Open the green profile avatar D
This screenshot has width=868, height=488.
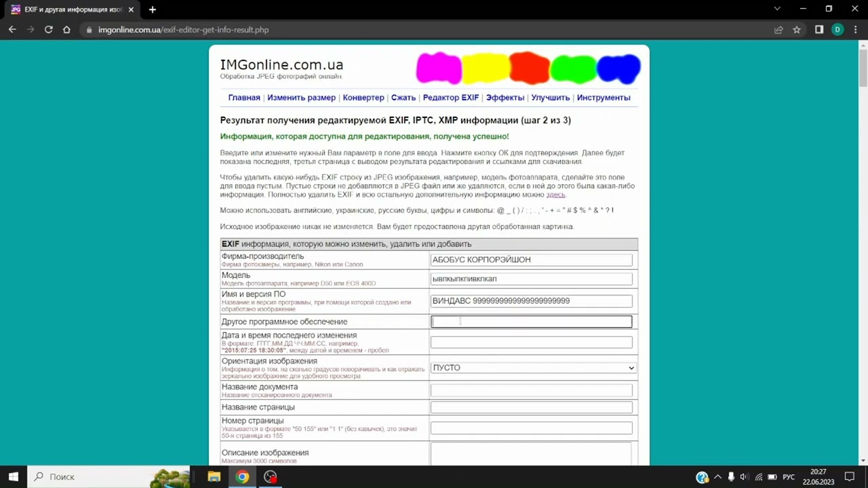837,30
